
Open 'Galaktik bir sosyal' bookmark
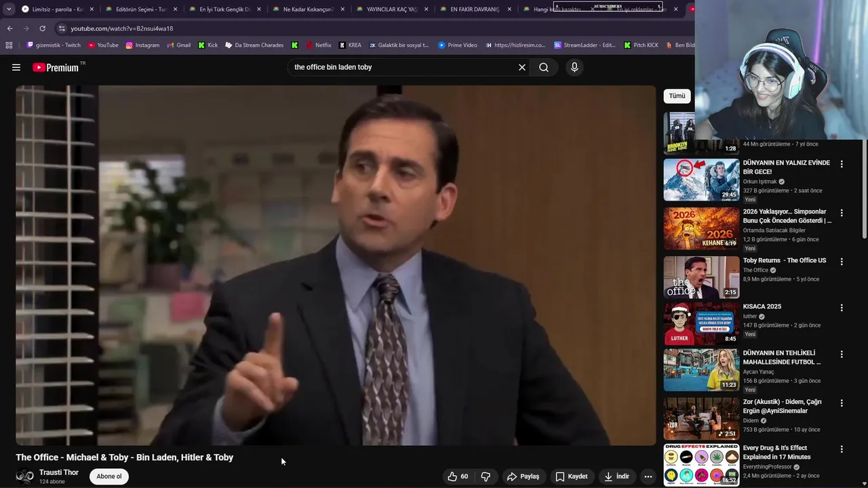(399, 45)
